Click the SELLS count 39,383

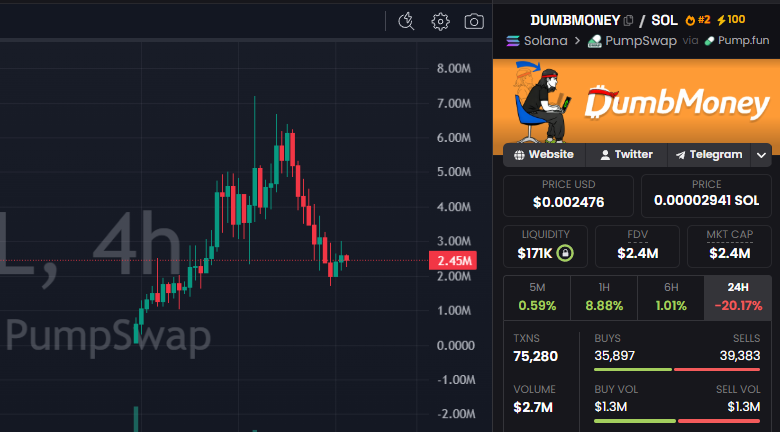(x=740, y=356)
